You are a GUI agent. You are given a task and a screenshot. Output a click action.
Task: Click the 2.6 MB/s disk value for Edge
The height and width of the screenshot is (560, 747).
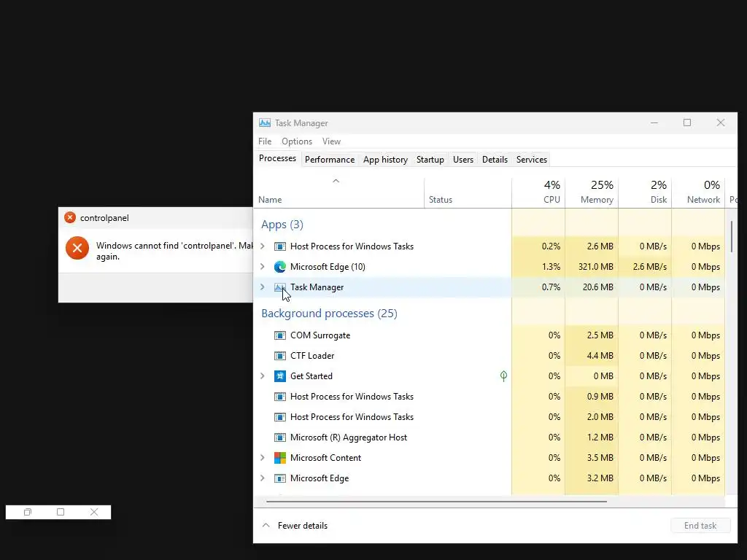pyautogui.click(x=650, y=267)
